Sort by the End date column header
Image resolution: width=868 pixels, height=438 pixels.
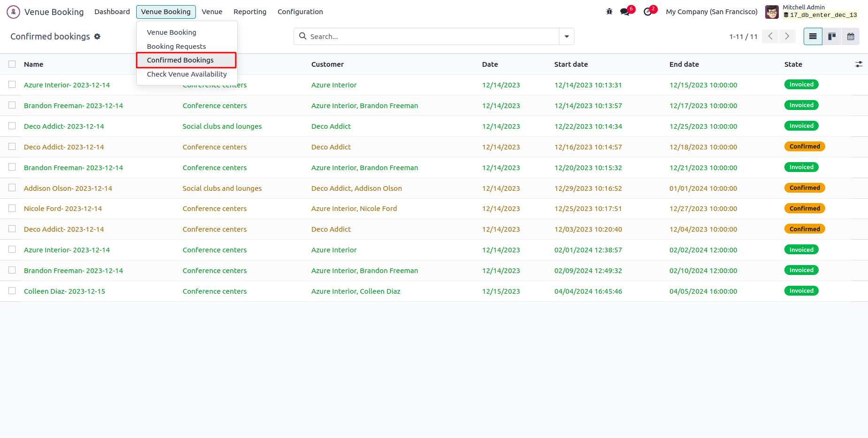click(684, 64)
